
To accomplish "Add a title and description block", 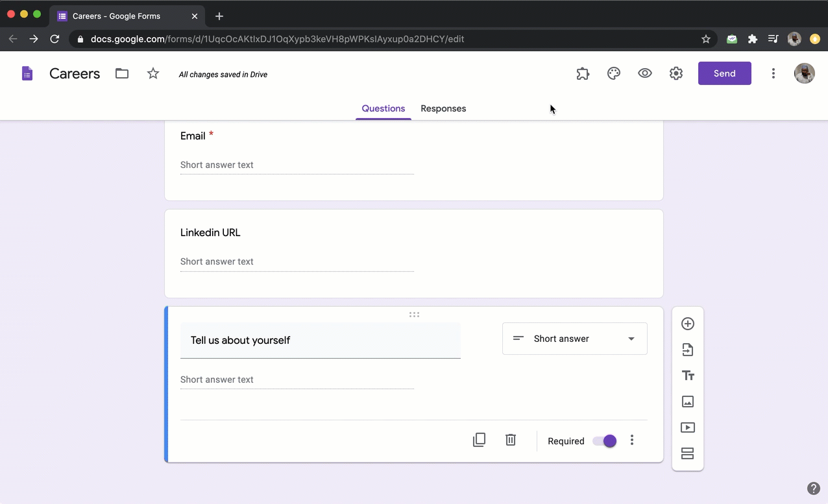I will pyautogui.click(x=688, y=376).
